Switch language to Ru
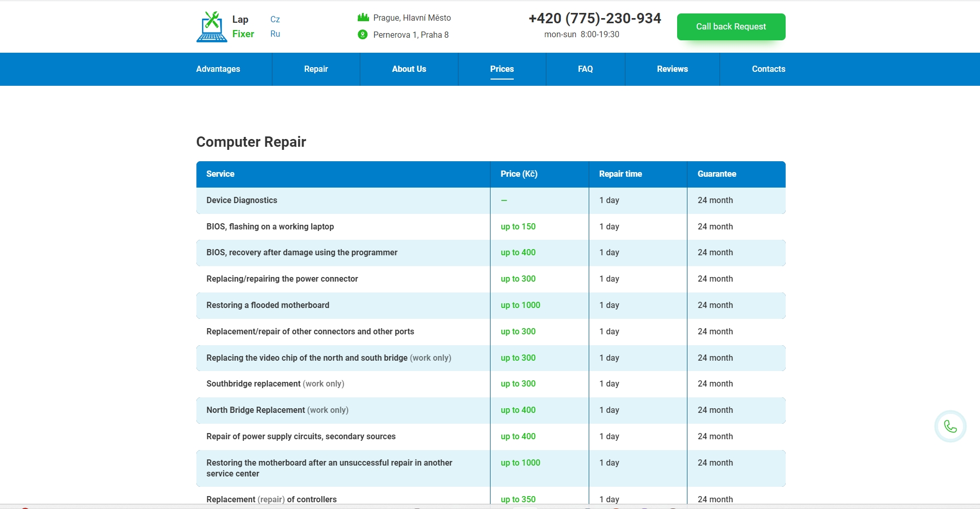Image resolution: width=980 pixels, height=509 pixels. (275, 34)
